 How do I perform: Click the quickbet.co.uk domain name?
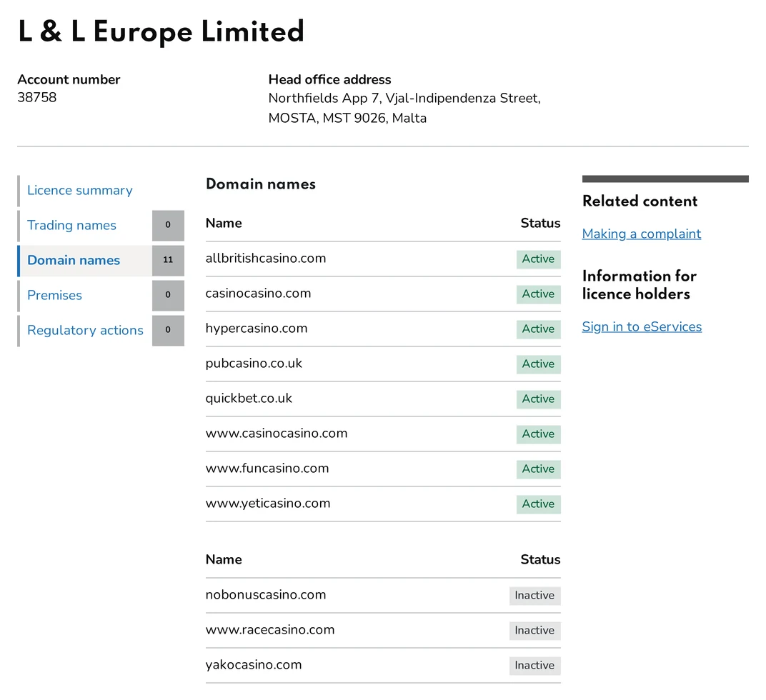249,399
